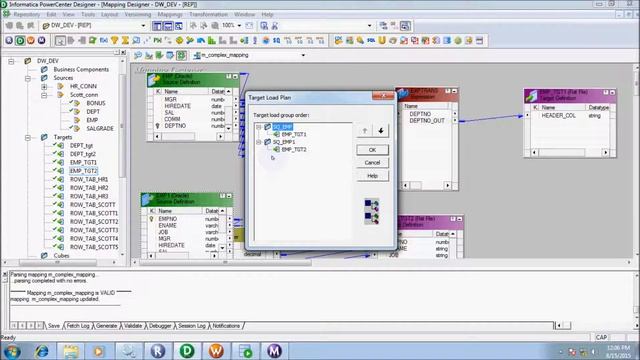Select the green bar-chart Rank transformation icon
The height and width of the screenshot is (360, 640).
point(211,40)
